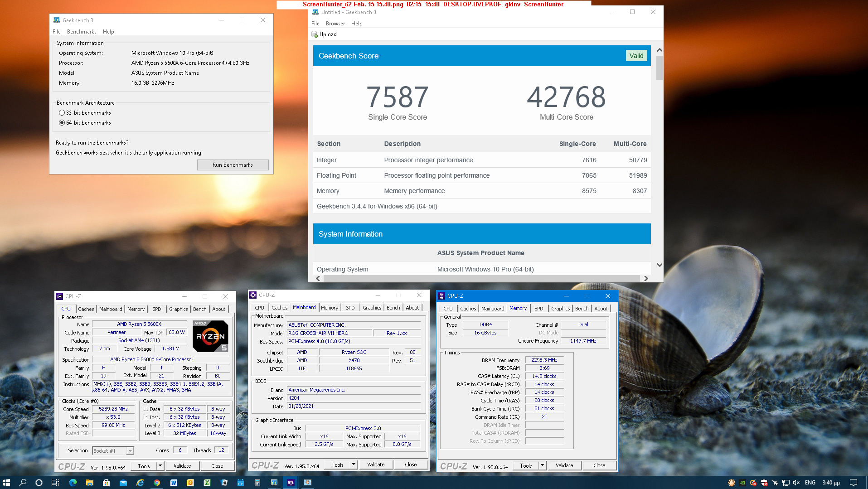Open the Browser menu in Geekbench results window

coord(335,24)
